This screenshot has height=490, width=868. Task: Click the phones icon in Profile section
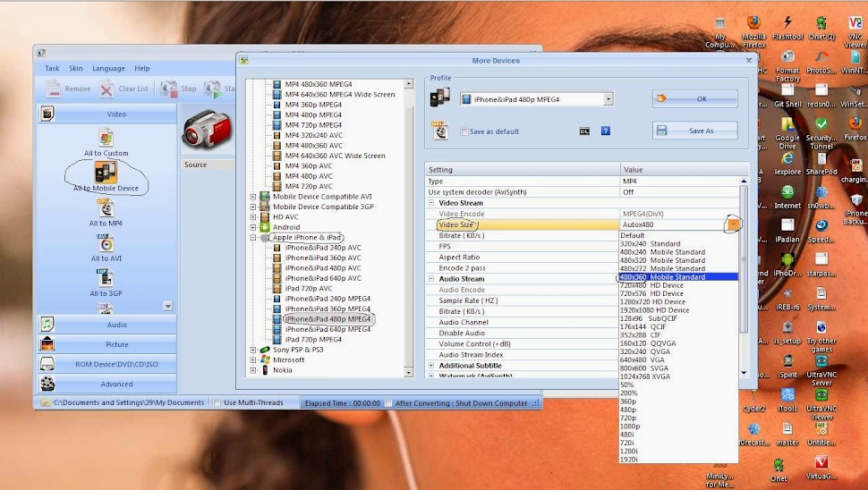(x=440, y=97)
